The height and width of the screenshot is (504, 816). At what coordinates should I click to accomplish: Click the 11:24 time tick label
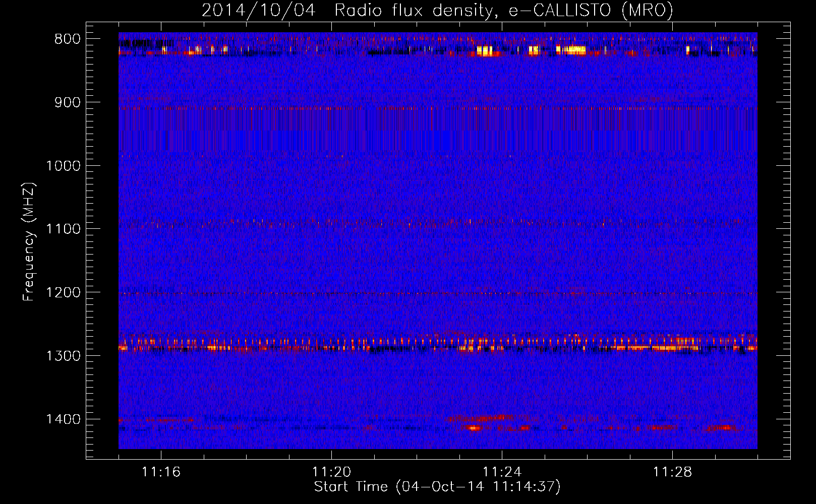tap(502, 472)
